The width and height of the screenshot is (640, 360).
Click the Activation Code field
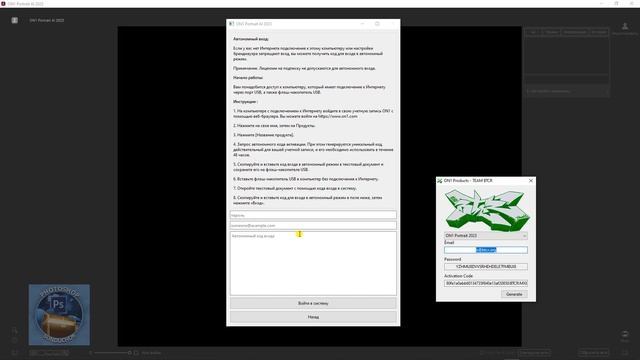(486, 283)
